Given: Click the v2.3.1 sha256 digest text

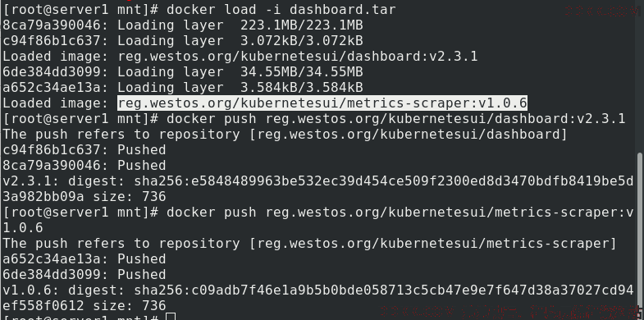Looking at the screenshot, I should [384, 181].
